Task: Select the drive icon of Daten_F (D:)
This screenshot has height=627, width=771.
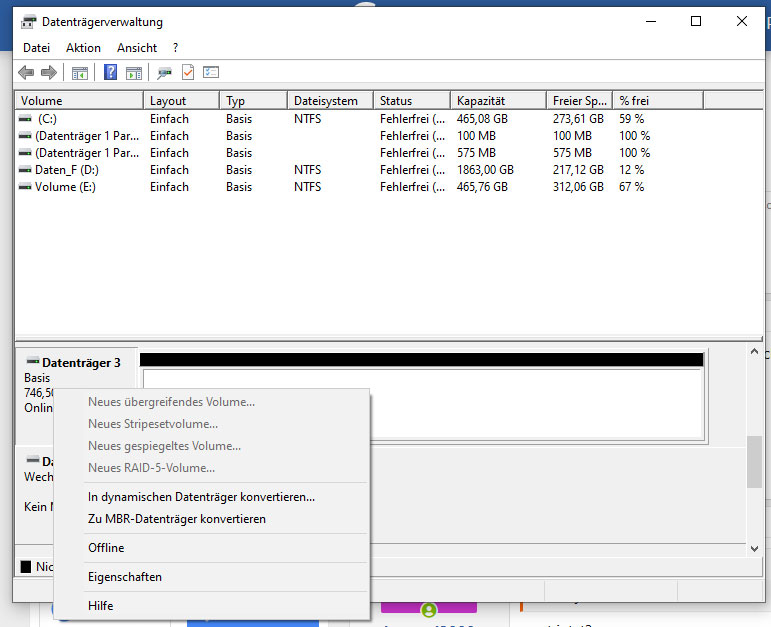Action: point(25,170)
